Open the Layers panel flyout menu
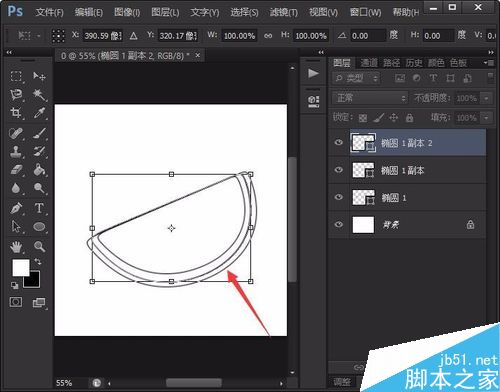The width and height of the screenshot is (500, 392). coord(490,62)
